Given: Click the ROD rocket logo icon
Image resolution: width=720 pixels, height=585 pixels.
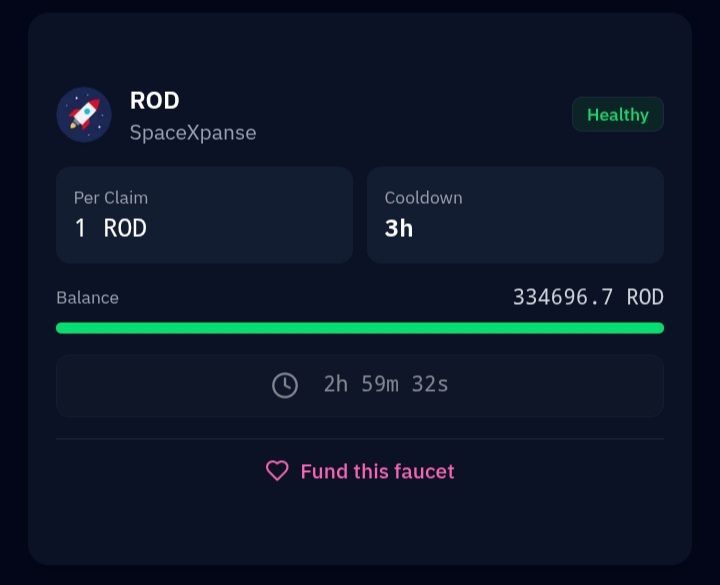Looking at the screenshot, I should click(x=84, y=114).
